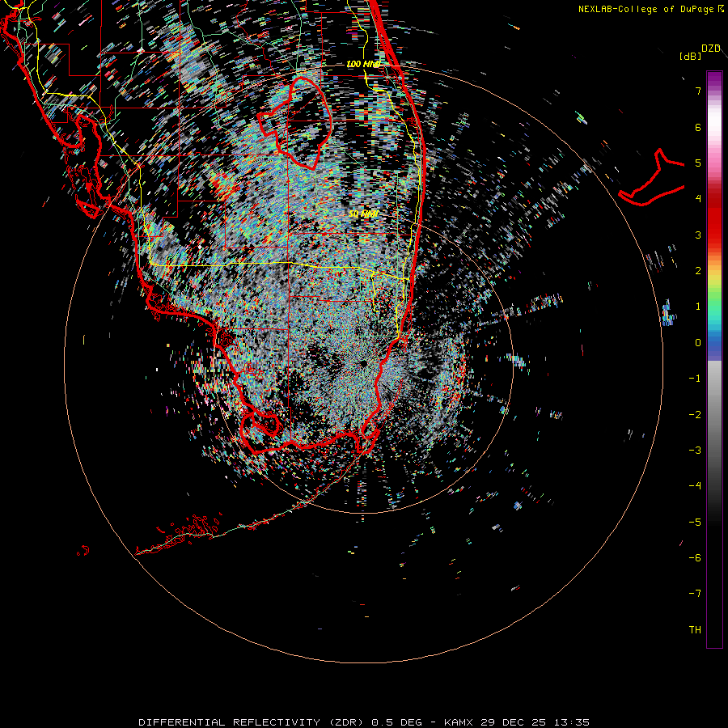This screenshot has height=728, width=728.
Task: Click the -3 dB tick label
Action: (x=695, y=451)
